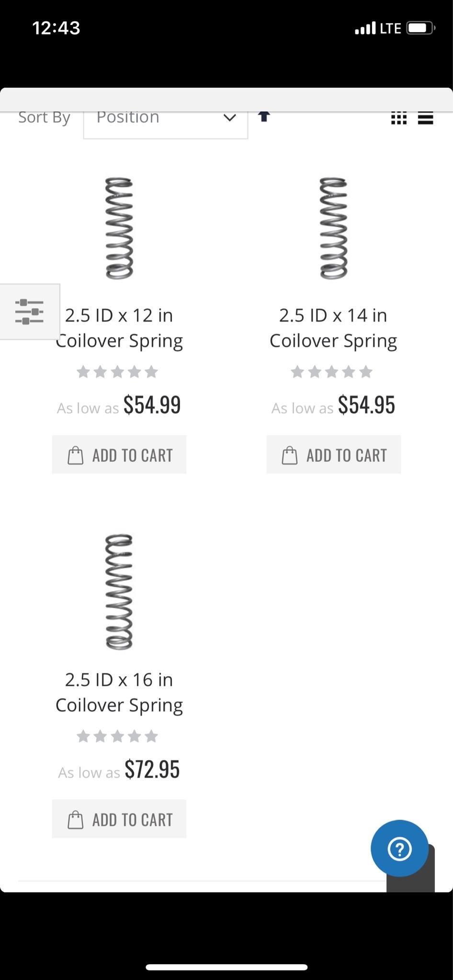Open 2.5 ID x 12 in Coilover Spring title
The width and height of the screenshot is (453, 980).
tap(119, 328)
